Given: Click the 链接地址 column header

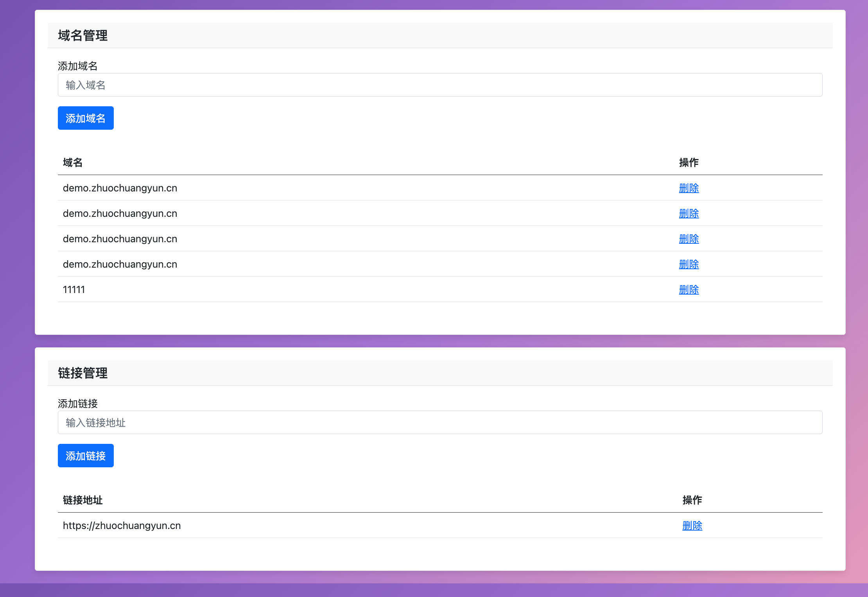Looking at the screenshot, I should click(82, 500).
